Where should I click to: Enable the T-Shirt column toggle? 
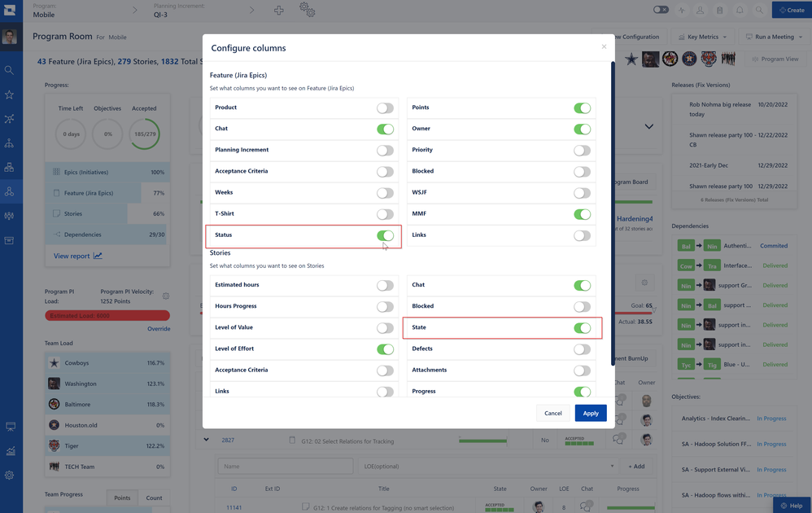(385, 214)
